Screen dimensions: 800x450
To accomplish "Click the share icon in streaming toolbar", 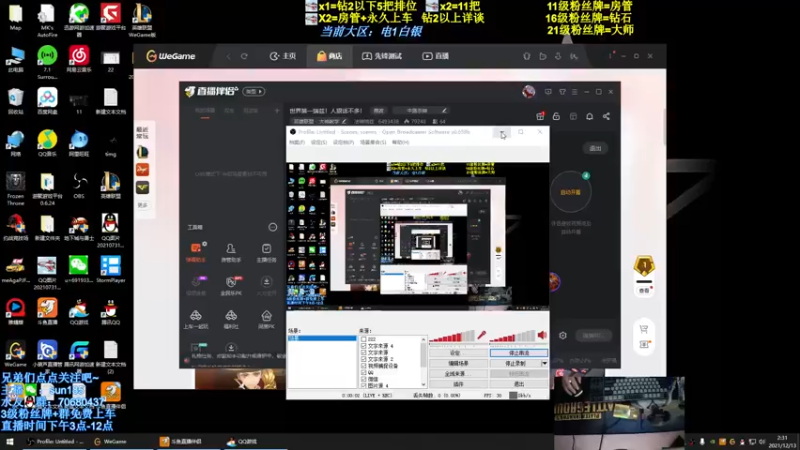I will [x=606, y=116].
